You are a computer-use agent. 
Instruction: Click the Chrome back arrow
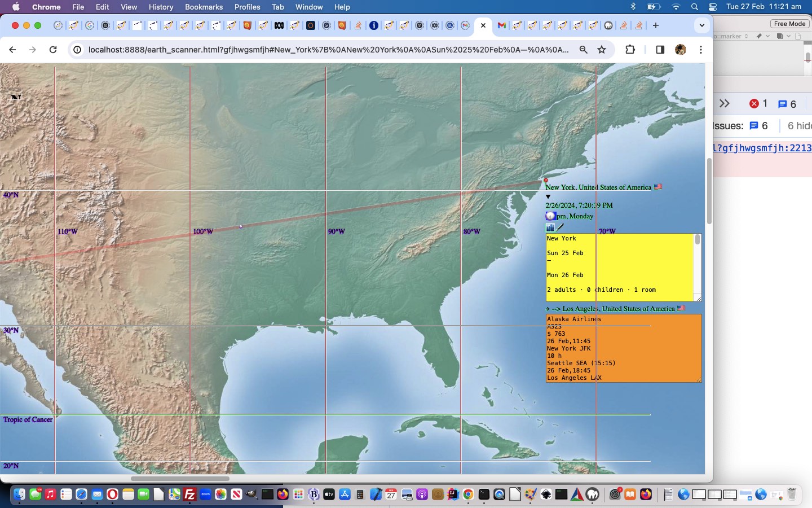coord(12,50)
